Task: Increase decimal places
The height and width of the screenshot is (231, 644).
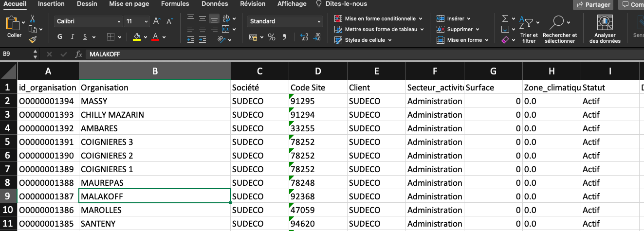Action: tap(304, 37)
